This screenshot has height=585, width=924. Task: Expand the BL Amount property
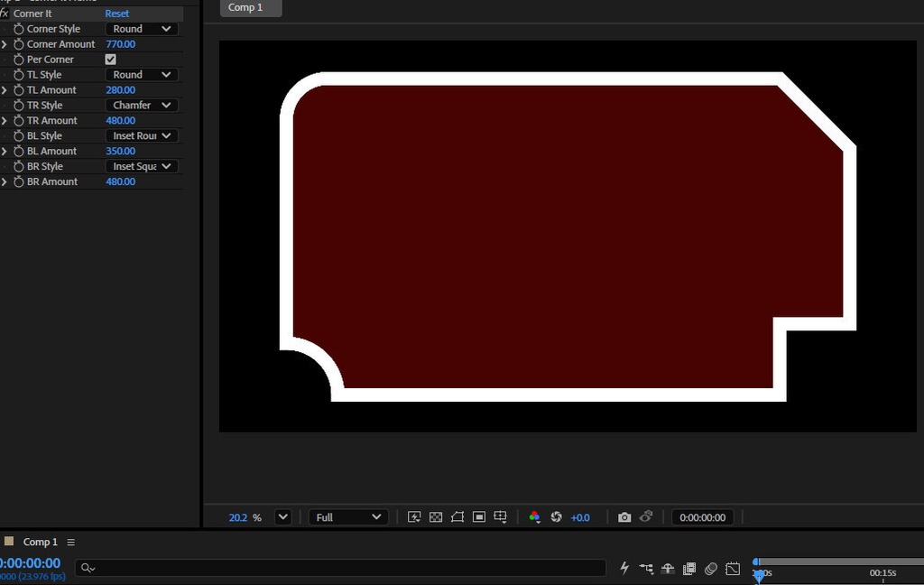click(x=5, y=152)
